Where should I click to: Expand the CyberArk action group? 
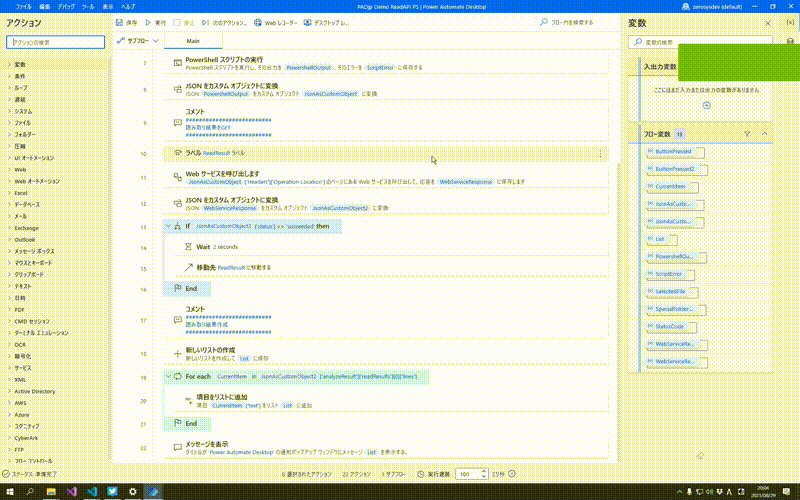click(x=9, y=438)
